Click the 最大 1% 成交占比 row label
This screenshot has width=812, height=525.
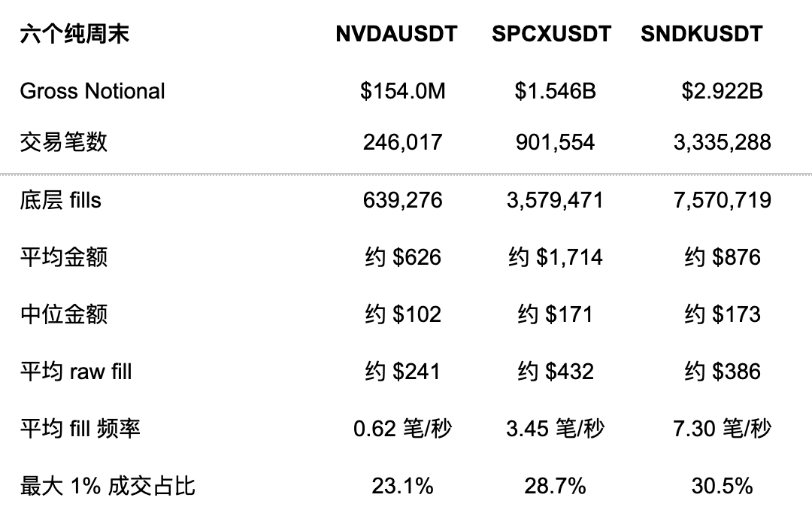pyautogui.click(x=108, y=486)
